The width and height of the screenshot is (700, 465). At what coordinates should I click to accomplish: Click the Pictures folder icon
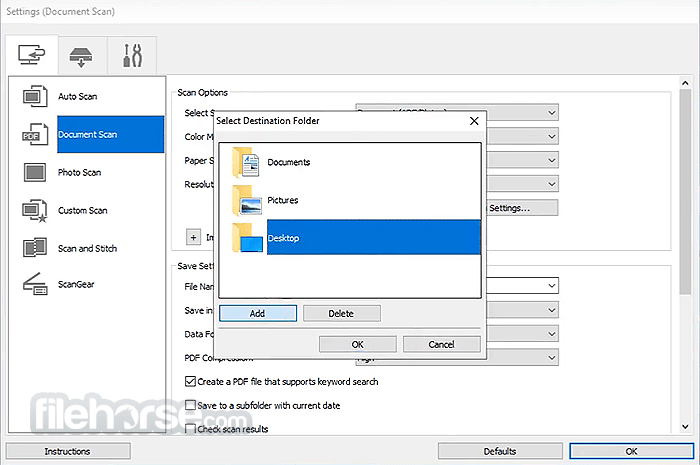coord(247,200)
